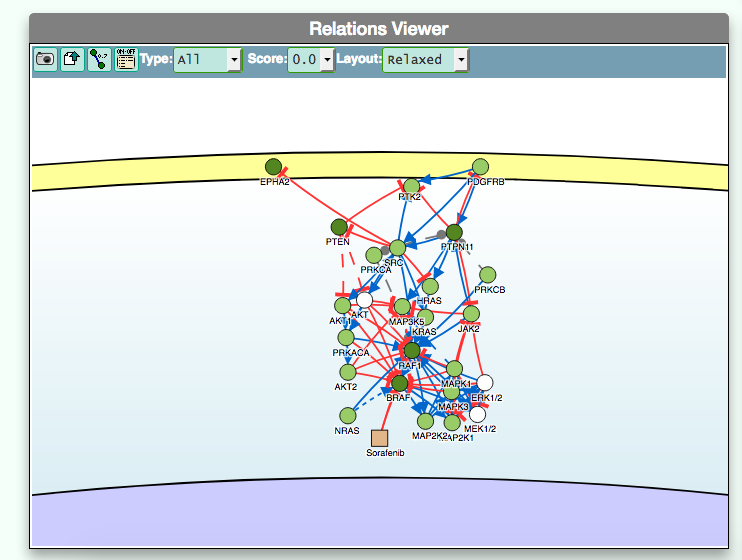742x560 pixels.
Task: Open the Type dropdown
Action: 207,60
